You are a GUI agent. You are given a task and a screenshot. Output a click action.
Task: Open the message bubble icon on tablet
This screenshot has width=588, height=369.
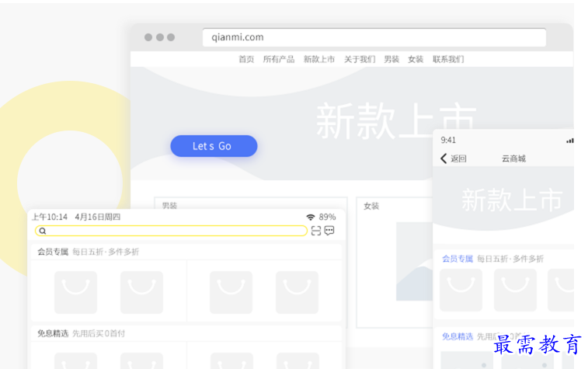pos(329,231)
